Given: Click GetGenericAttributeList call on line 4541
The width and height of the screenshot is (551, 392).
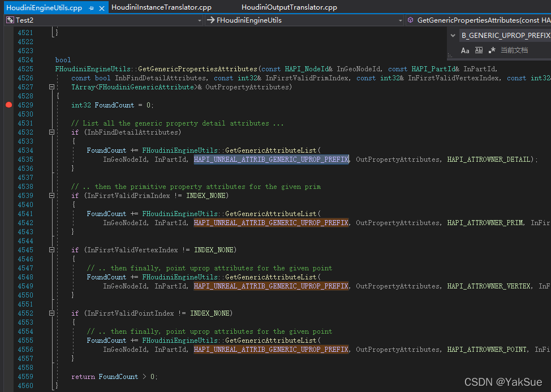Looking at the screenshot, I should point(270,214).
